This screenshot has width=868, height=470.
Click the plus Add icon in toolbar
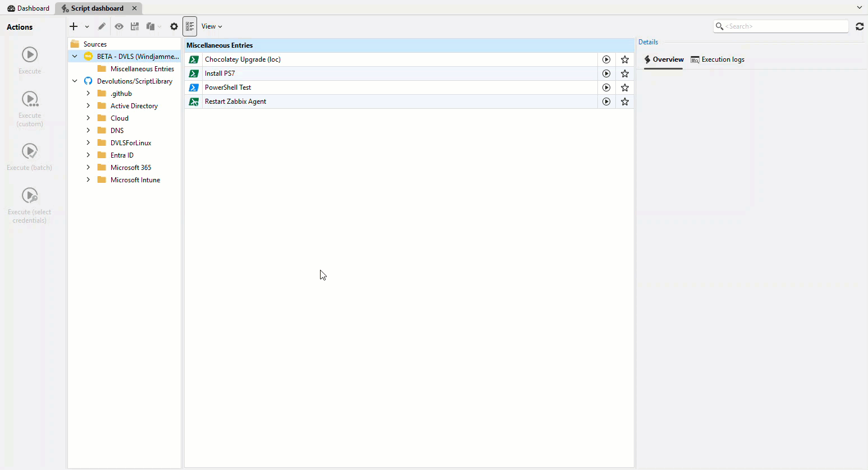74,26
